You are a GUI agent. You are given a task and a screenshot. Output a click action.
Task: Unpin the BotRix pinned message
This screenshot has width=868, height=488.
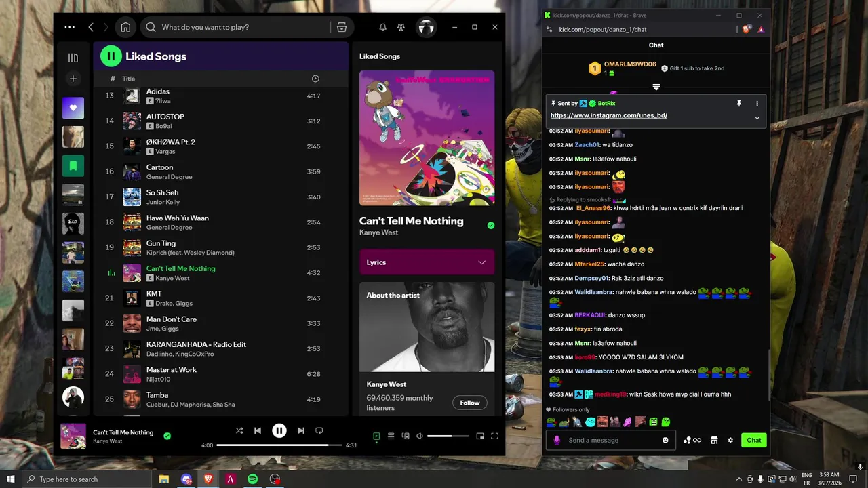click(x=739, y=104)
